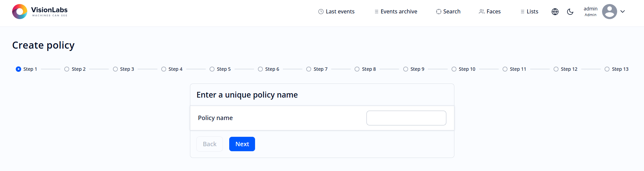Select the Step 2 radio button
Viewport: 644px width, 171px height.
67,69
